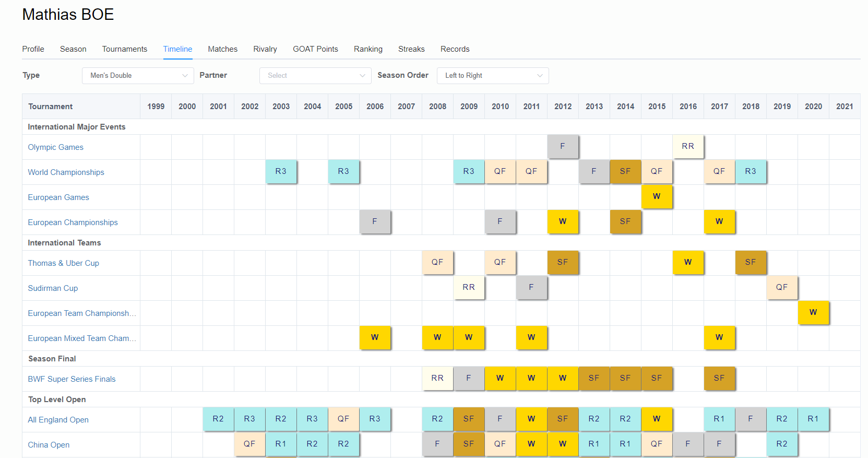This screenshot has width=868, height=458.
Task: Click China Open 2009 SF cell
Action: click(x=469, y=444)
